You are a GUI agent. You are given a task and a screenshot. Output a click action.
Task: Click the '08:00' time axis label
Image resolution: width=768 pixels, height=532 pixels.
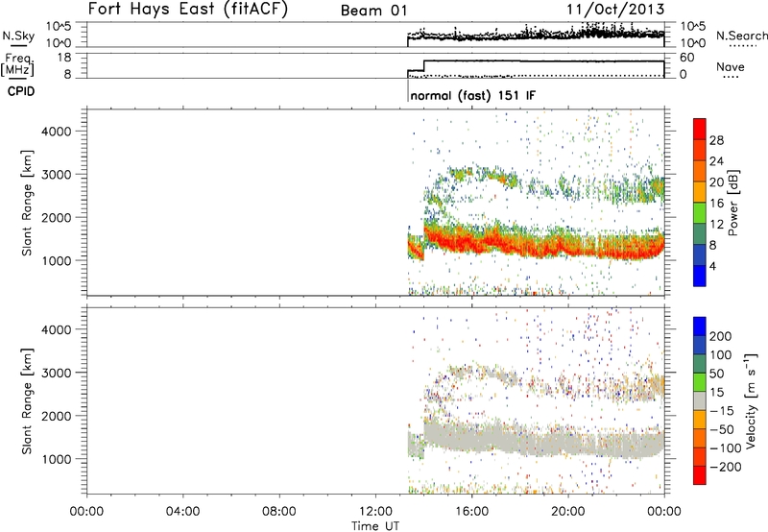[x=278, y=512]
